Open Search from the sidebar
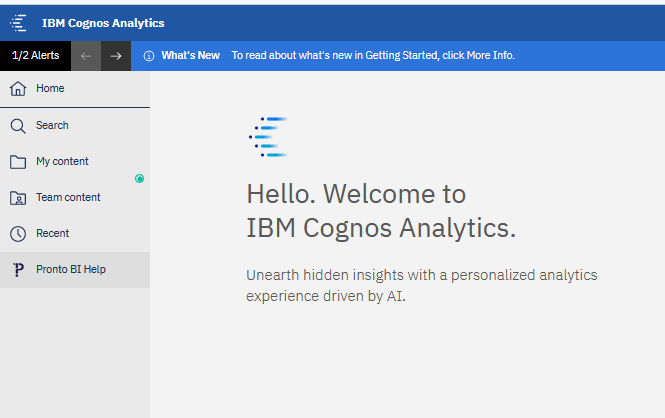665x418 pixels. click(75, 126)
